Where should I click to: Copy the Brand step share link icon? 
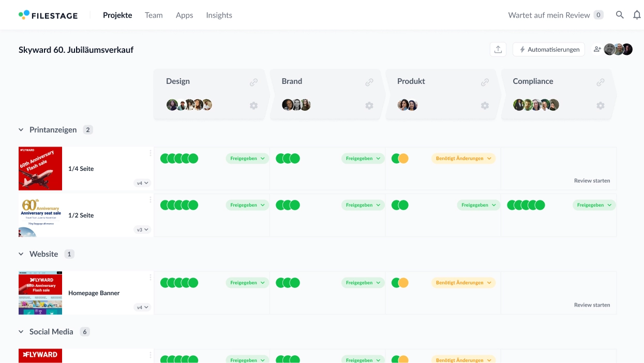pyautogui.click(x=369, y=82)
